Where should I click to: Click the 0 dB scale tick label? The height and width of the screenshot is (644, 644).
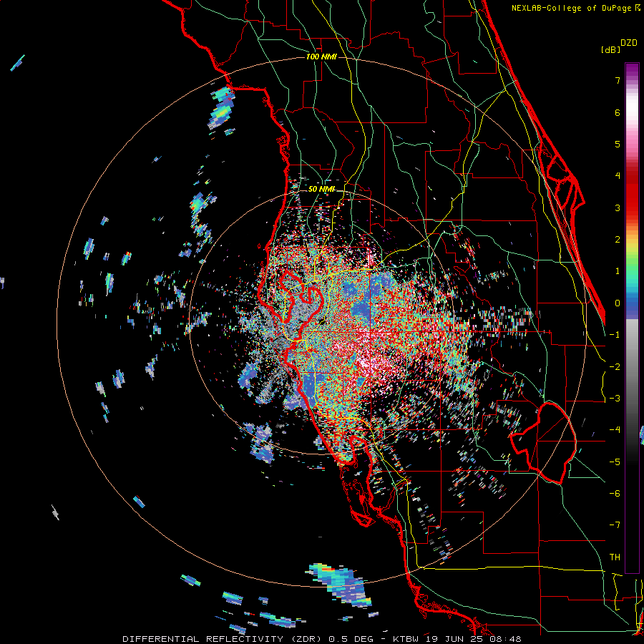[x=618, y=303]
